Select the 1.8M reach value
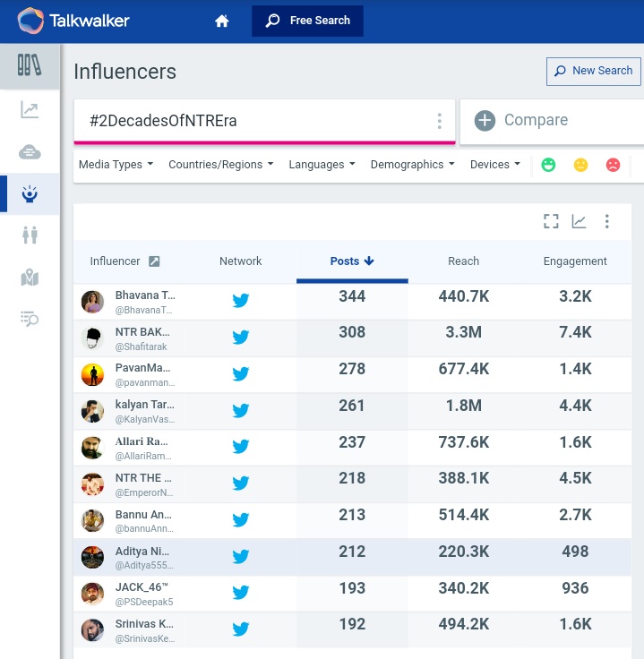644x659 pixels. 463,406
